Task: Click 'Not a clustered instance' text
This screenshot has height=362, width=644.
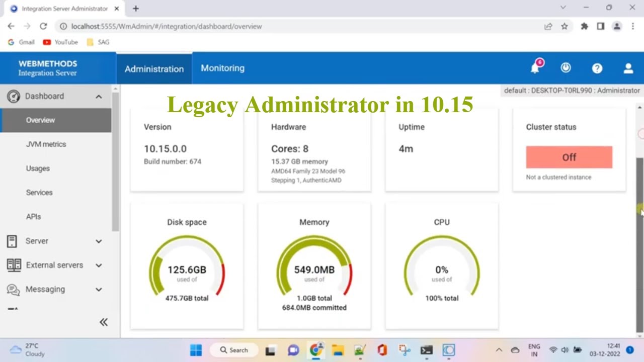Action: coord(559,177)
